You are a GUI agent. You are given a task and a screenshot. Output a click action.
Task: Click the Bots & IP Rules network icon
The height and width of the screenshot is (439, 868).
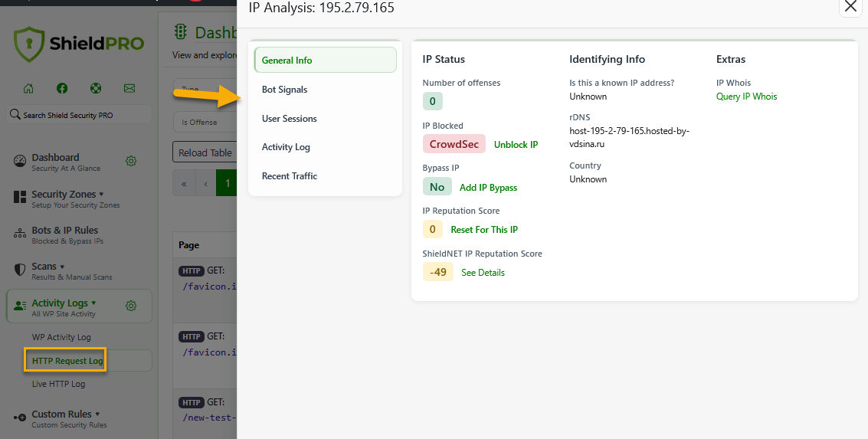[x=20, y=233]
